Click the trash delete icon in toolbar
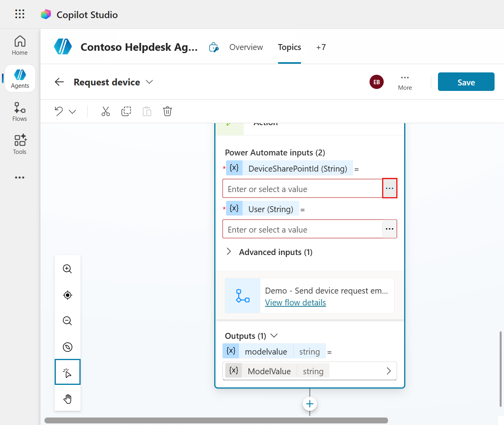504x425 pixels. point(167,111)
